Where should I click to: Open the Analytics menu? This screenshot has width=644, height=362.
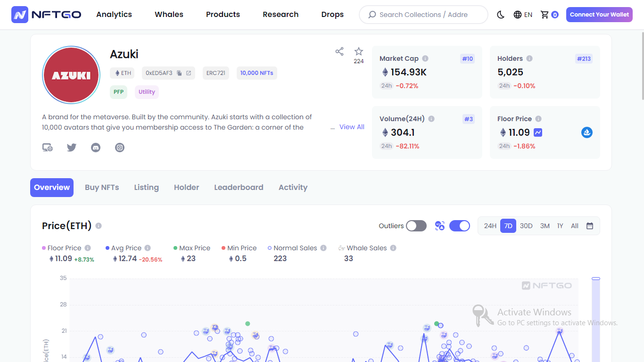point(114,15)
